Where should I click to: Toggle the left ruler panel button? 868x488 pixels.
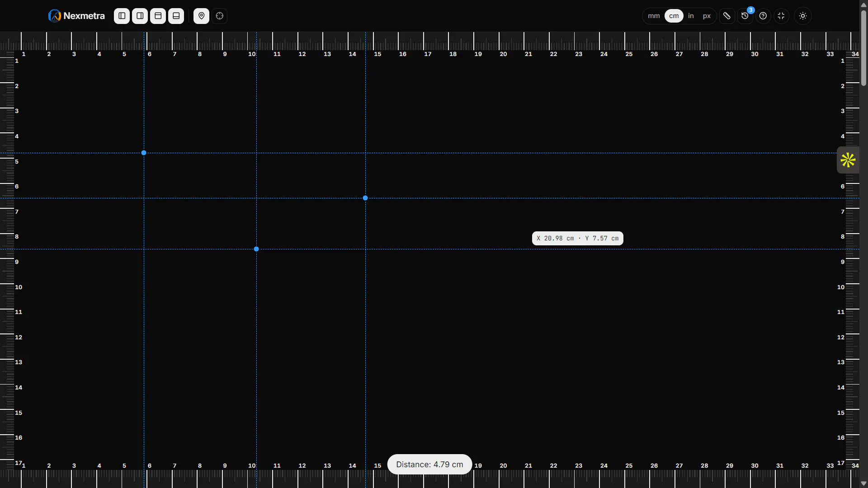pos(122,16)
